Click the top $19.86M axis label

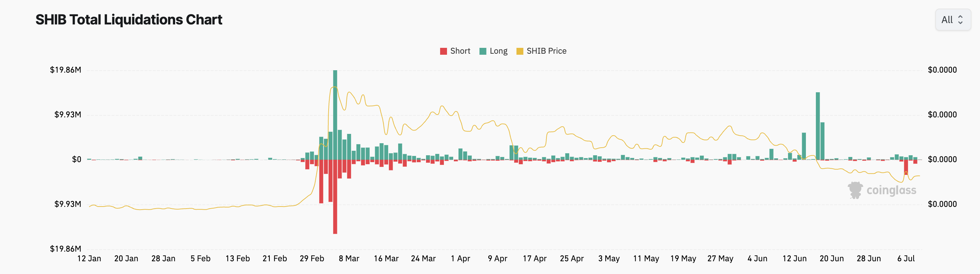pos(65,70)
